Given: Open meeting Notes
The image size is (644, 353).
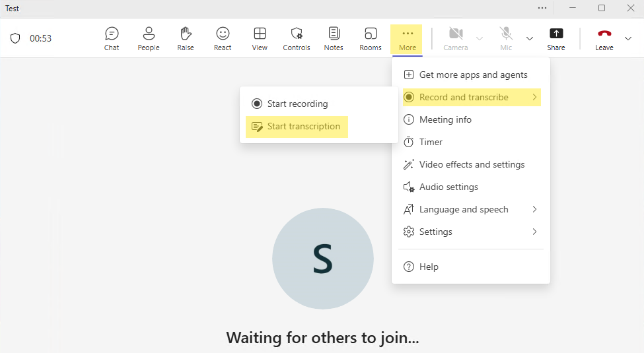Looking at the screenshot, I should click(x=334, y=38).
